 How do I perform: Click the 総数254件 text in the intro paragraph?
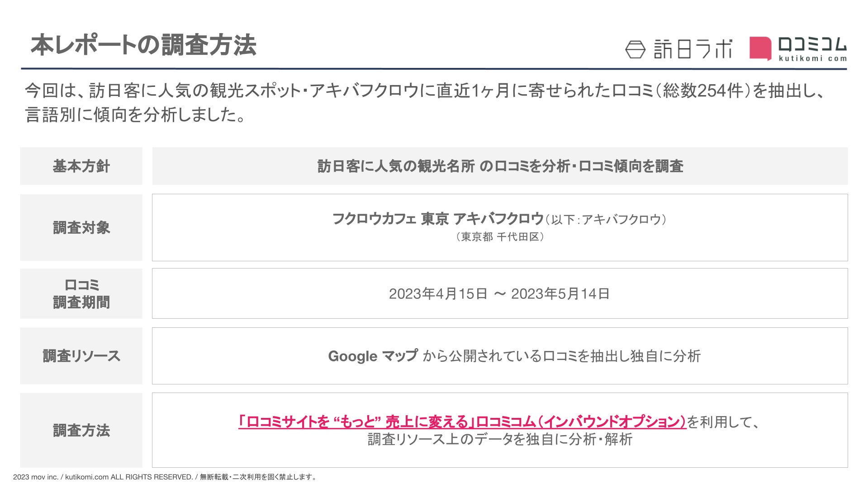702,91
